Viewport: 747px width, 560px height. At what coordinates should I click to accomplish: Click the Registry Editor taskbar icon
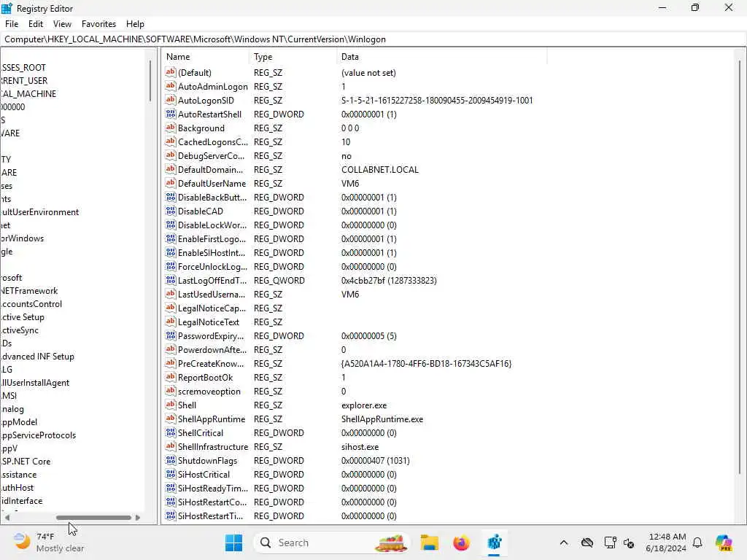[494, 542]
